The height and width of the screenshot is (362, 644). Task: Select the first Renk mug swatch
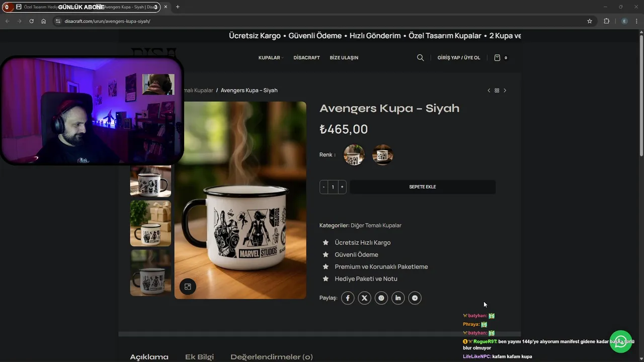(354, 155)
